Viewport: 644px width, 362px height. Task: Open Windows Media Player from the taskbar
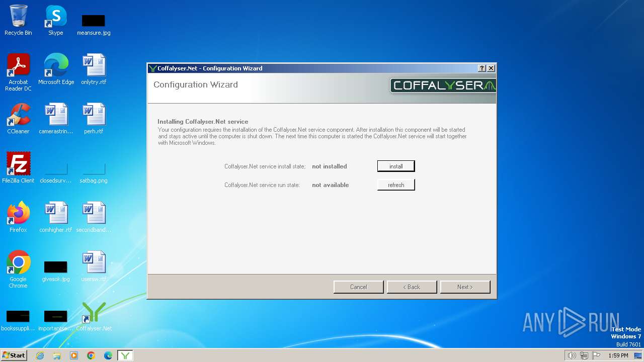(74, 355)
